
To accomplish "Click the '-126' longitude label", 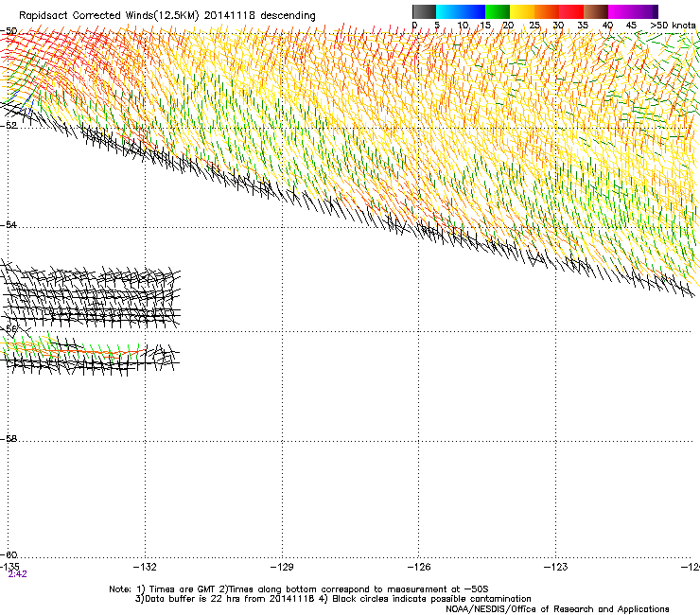I will point(419,567).
